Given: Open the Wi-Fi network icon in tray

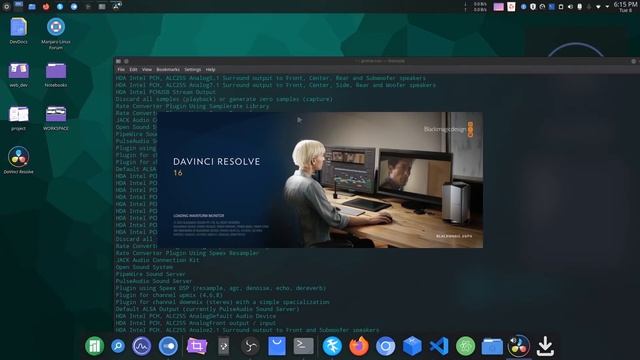Looking at the screenshot, I should point(598,7).
